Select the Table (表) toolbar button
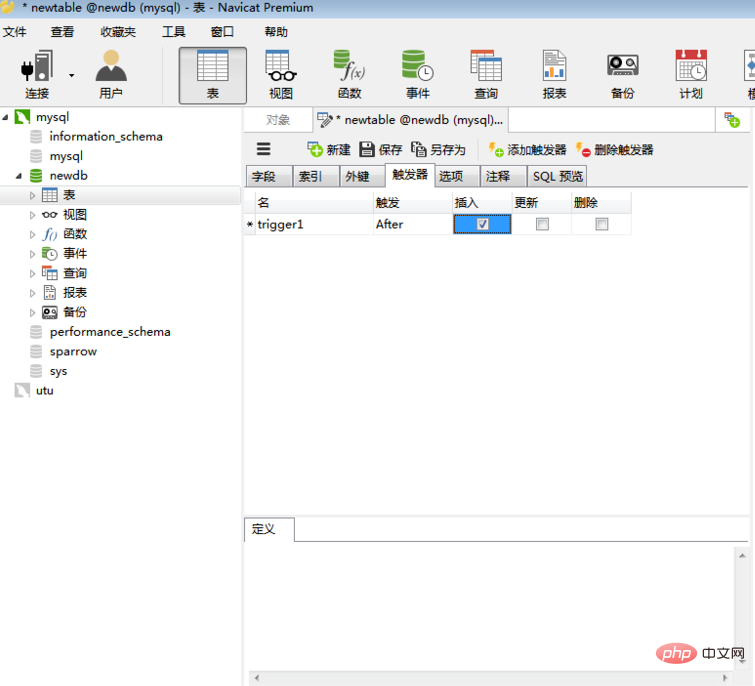 (x=213, y=76)
